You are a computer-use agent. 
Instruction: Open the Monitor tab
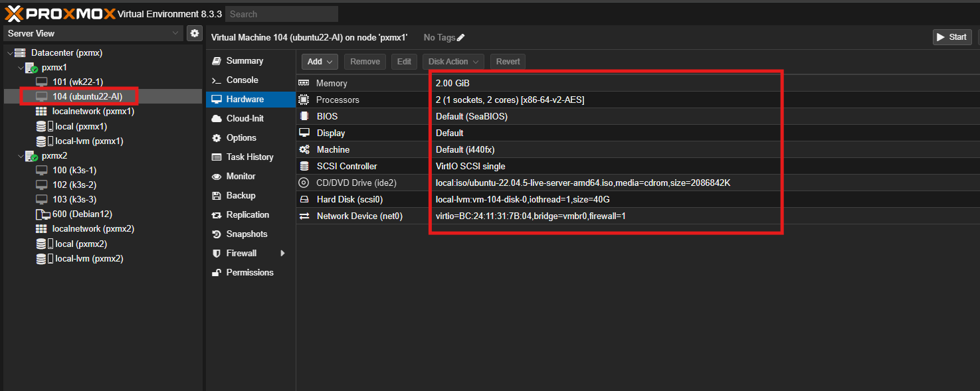(x=250, y=177)
